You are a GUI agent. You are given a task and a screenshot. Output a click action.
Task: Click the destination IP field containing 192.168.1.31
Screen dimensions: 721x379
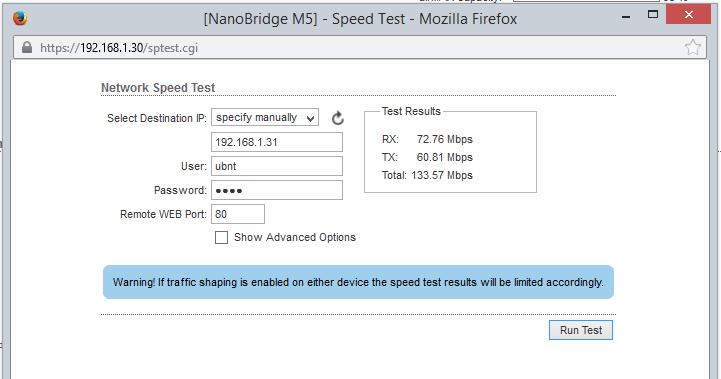(x=277, y=142)
